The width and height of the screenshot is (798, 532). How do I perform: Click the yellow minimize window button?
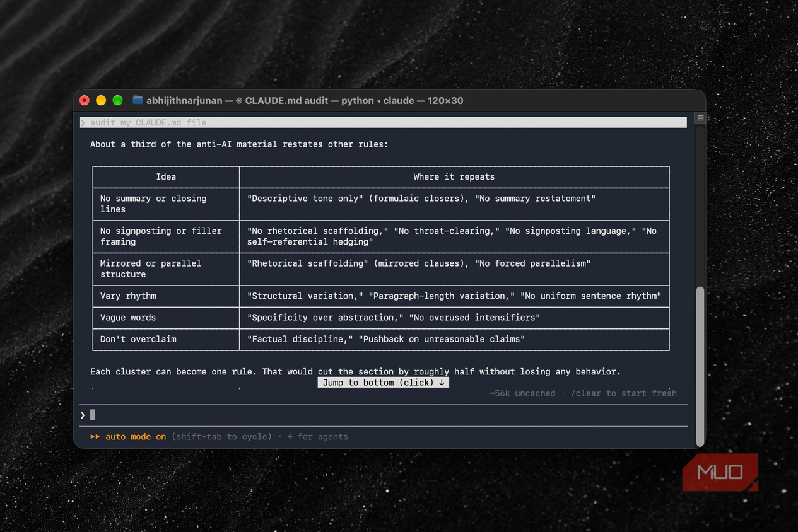(x=101, y=100)
